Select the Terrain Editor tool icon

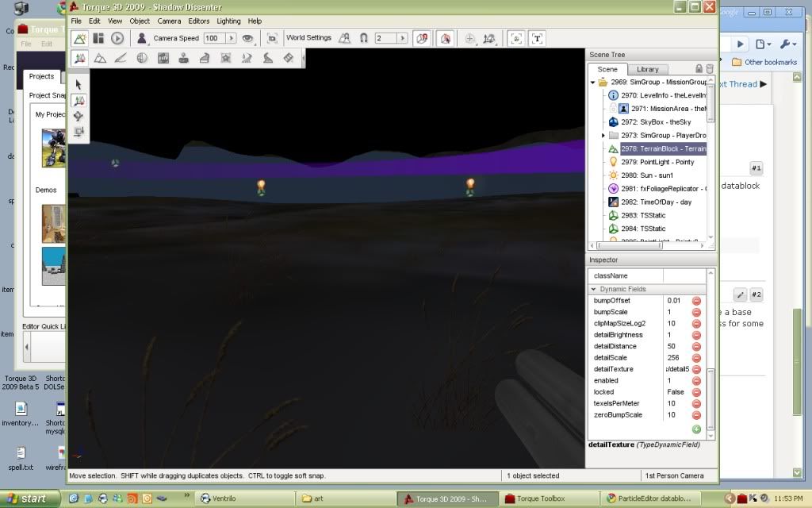click(x=100, y=58)
